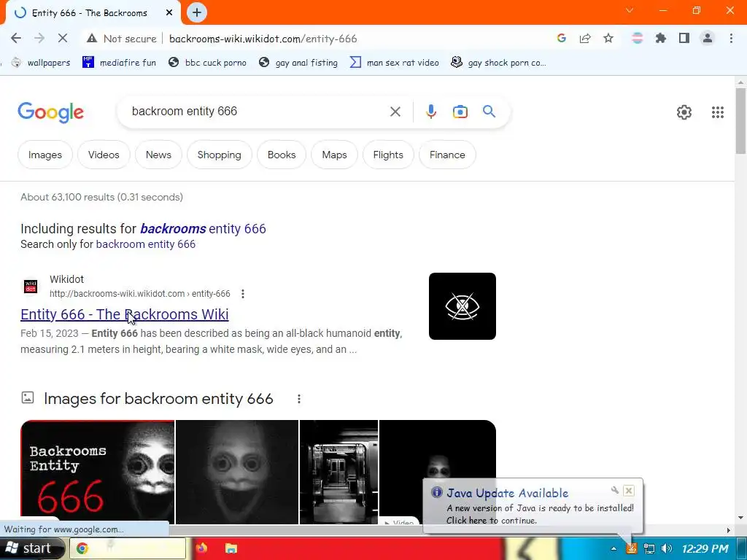Viewport: 747px width, 560px height.
Task: Close the Java update balloon
Action: pos(629,491)
